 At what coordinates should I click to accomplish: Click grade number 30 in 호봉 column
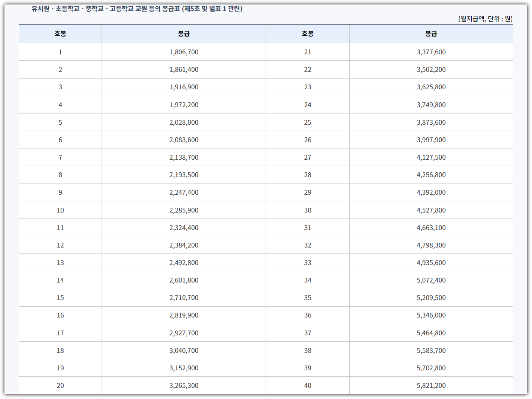pos(308,210)
